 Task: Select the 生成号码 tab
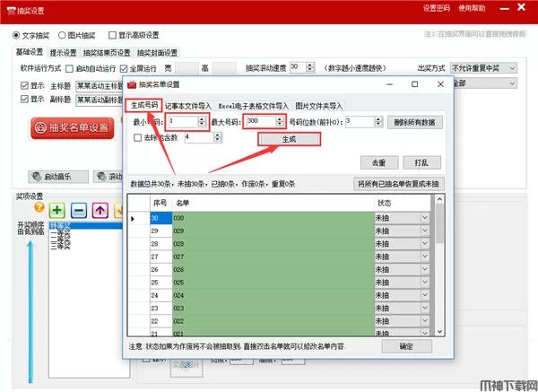[143, 105]
